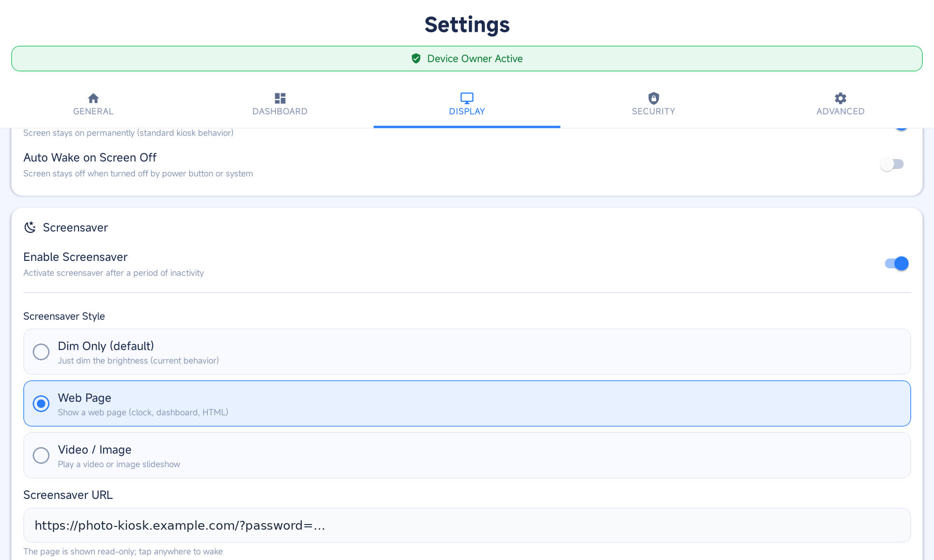Turn off the Enable Screensaver switch
The height and width of the screenshot is (560, 934).
pyautogui.click(x=897, y=264)
